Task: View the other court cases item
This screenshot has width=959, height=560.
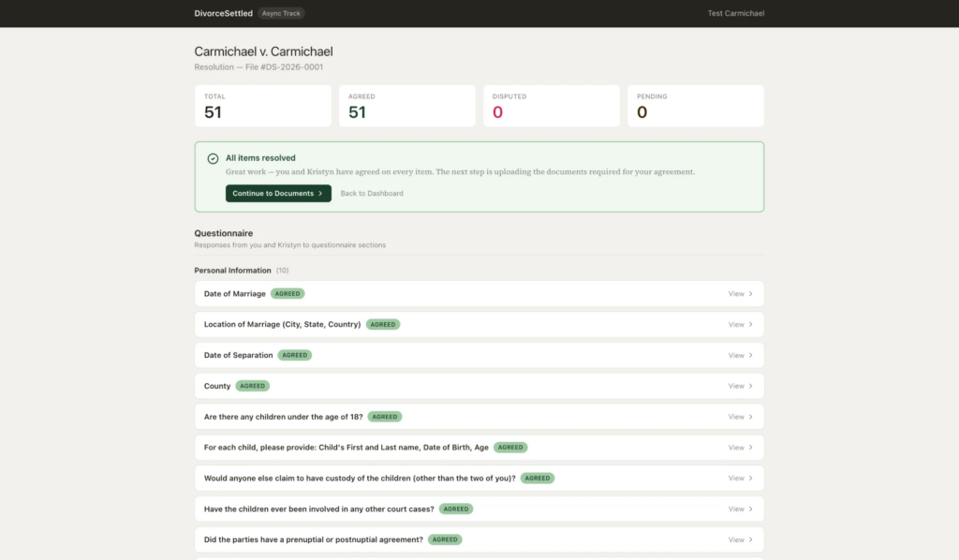Action: 736,508
